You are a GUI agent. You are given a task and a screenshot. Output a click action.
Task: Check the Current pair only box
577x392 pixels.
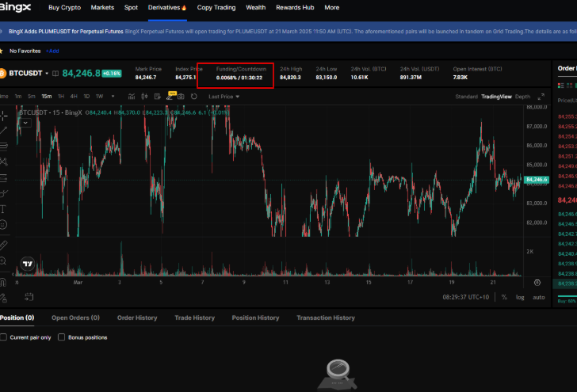pyautogui.click(x=3, y=337)
